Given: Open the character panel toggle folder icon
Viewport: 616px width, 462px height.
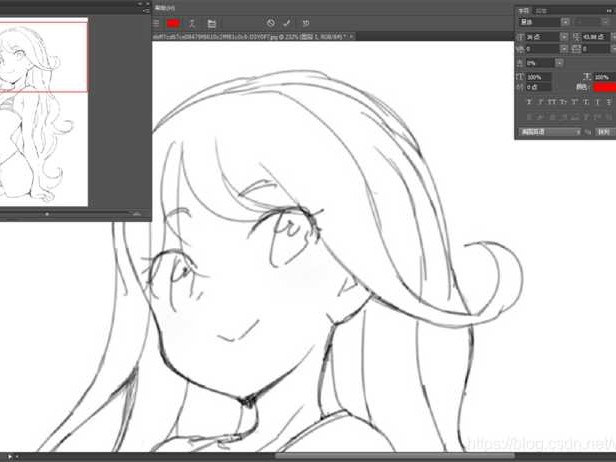Looking at the screenshot, I should 211,22.
